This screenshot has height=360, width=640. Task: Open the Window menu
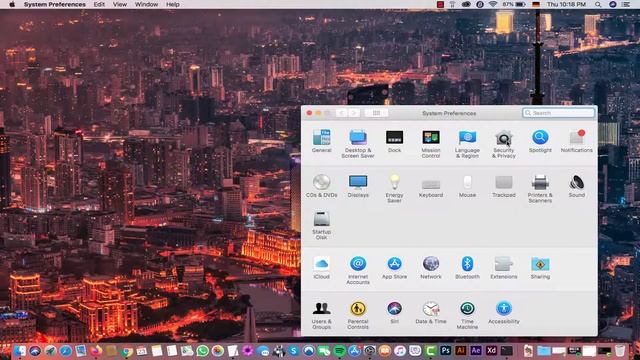146,4
